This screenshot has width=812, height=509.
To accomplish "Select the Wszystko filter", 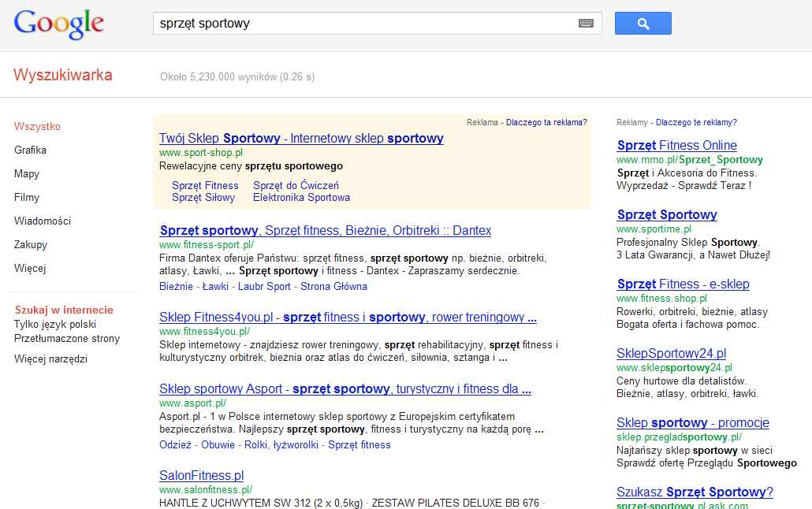I will tap(37, 126).
